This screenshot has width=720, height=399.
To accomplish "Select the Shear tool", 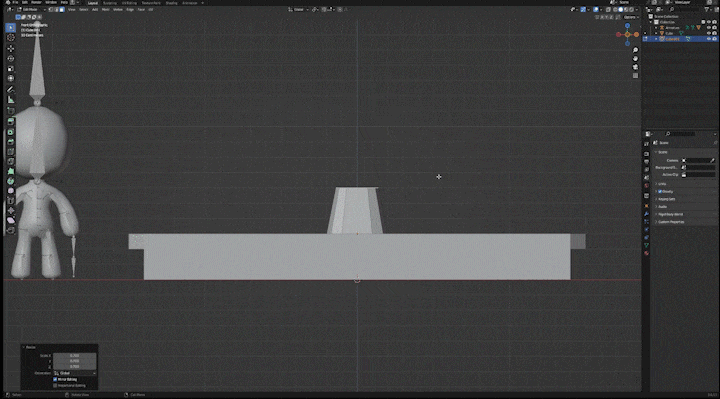I will point(11,220).
